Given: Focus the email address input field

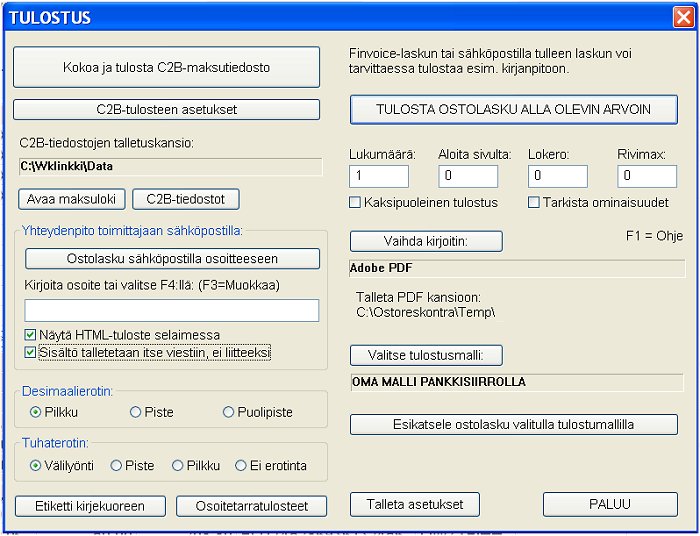Looking at the screenshot, I should 171,310.
